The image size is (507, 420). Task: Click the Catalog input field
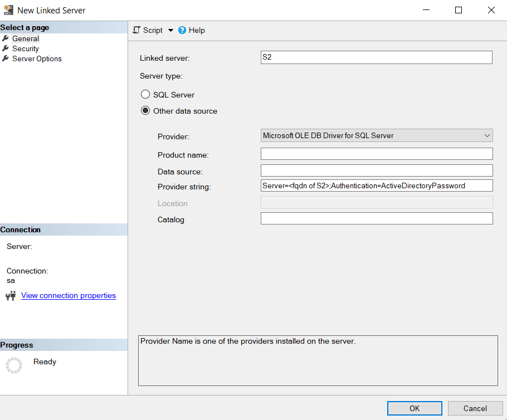[x=376, y=218]
